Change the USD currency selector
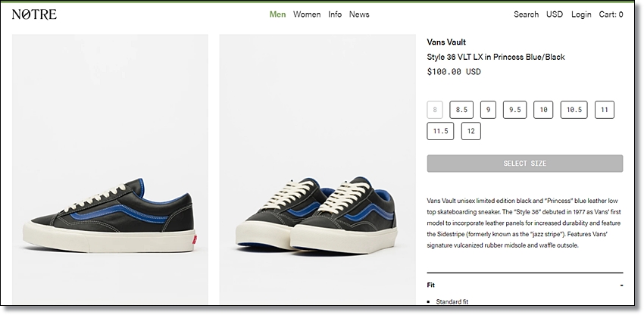The image size is (644, 315). pos(555,14)
